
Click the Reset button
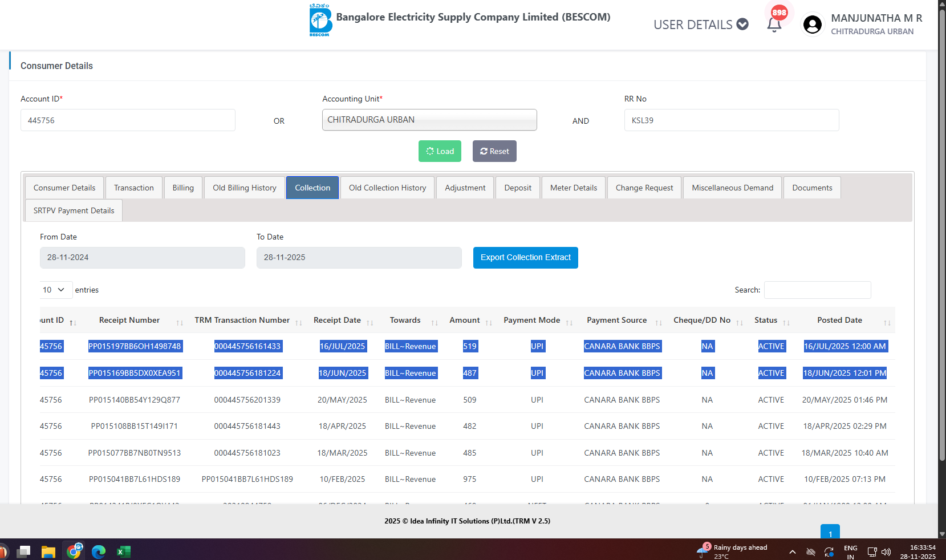[x=494, y=151]
